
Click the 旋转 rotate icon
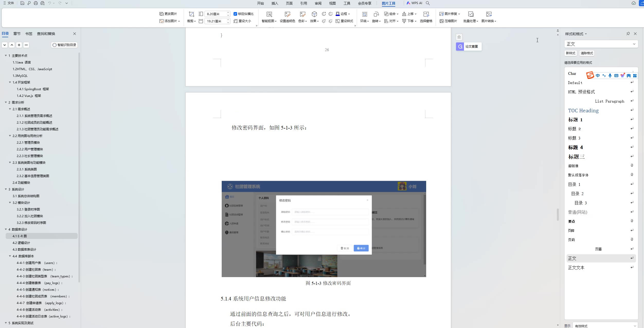point(376,14)
